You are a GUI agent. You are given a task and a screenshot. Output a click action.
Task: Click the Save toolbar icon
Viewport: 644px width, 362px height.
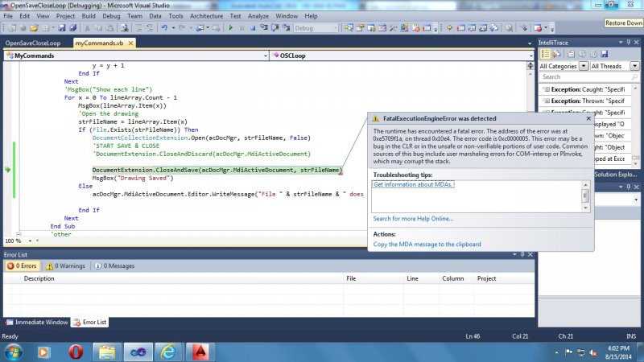pos(62,28)
